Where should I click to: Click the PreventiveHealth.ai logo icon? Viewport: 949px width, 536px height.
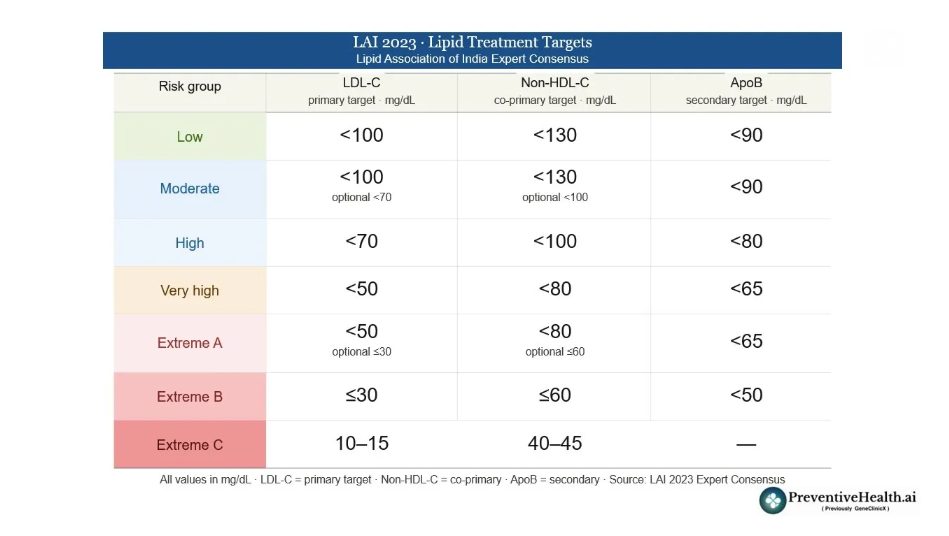coord(773,500)
